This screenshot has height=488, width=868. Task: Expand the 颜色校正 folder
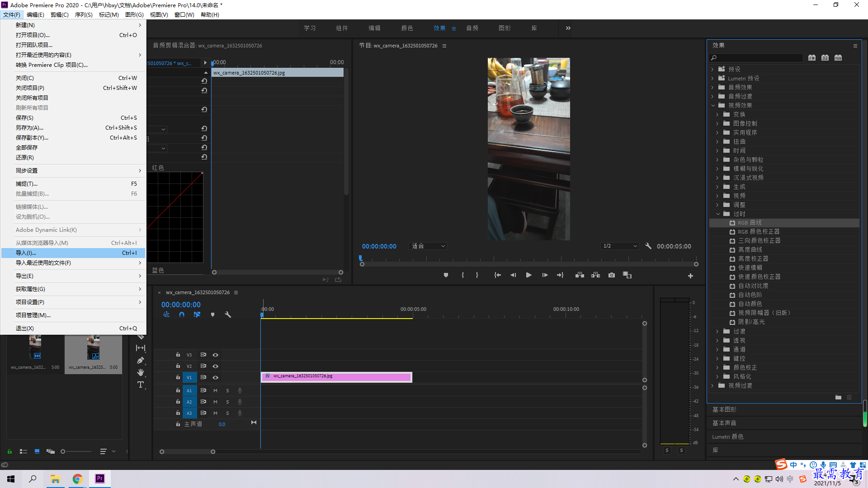(717, 367)
